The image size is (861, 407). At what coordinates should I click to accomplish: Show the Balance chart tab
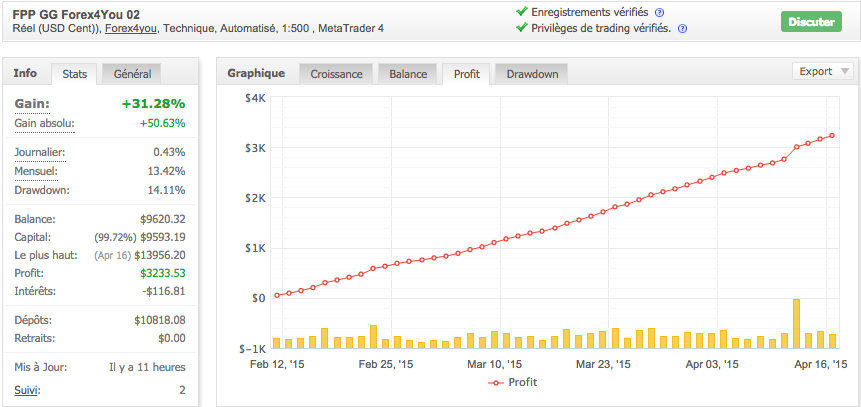408,74
